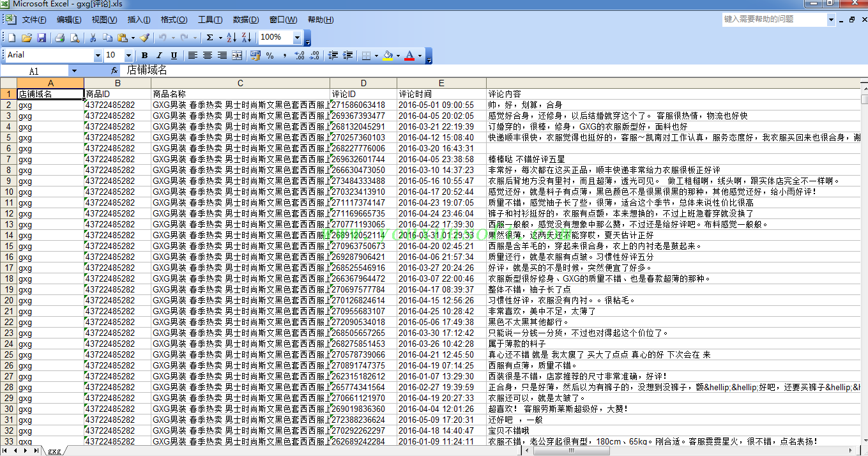Select the 评论时间 header cell
868x456 pixels.
tap(441, 94)
